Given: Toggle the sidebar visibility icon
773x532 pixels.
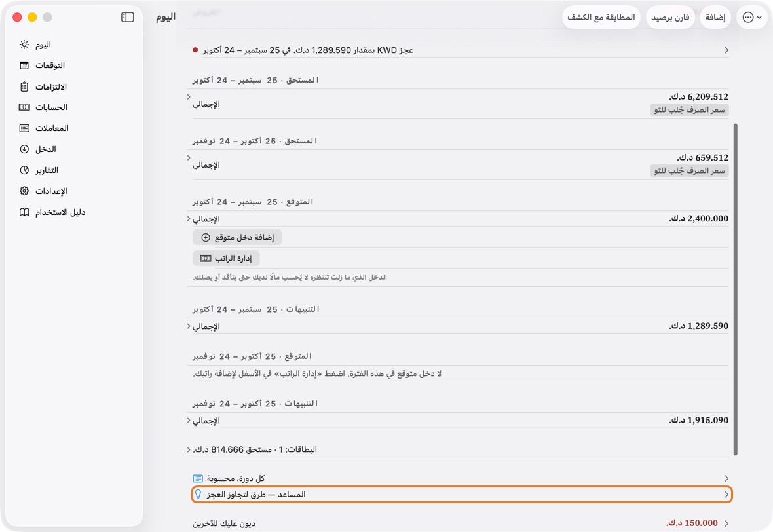Looking at the screenshot, I should tap(127, 17).
